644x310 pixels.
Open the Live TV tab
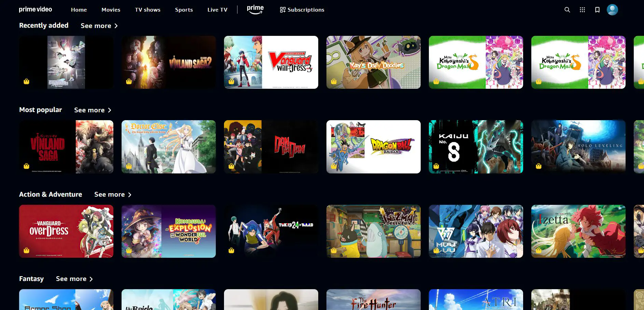[217, 10]
